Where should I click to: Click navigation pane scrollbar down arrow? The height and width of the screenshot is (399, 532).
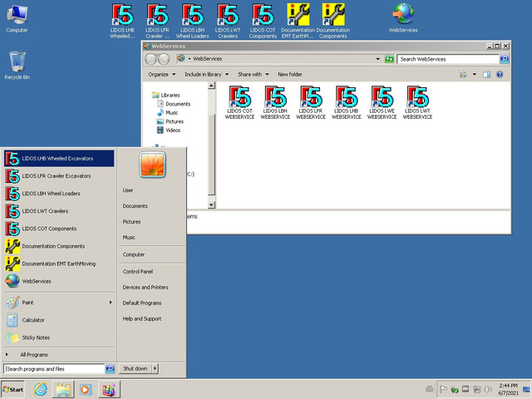pos(211,204)
